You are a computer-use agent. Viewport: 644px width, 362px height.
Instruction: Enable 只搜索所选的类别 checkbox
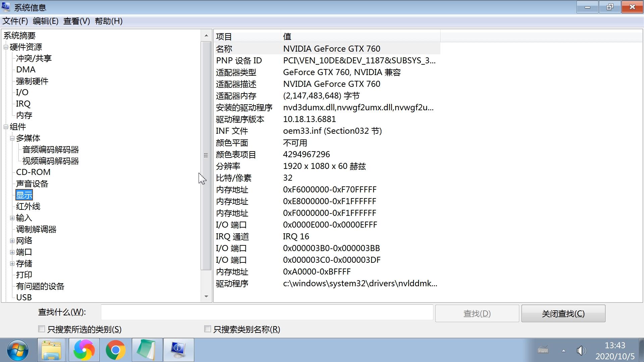point(42,329)
